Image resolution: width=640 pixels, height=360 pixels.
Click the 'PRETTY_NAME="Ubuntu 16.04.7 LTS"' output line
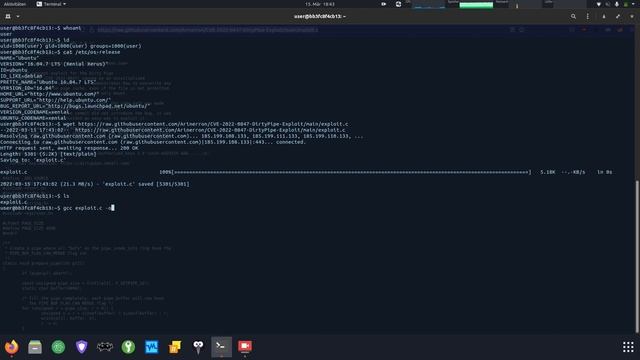tap(48, 82)
